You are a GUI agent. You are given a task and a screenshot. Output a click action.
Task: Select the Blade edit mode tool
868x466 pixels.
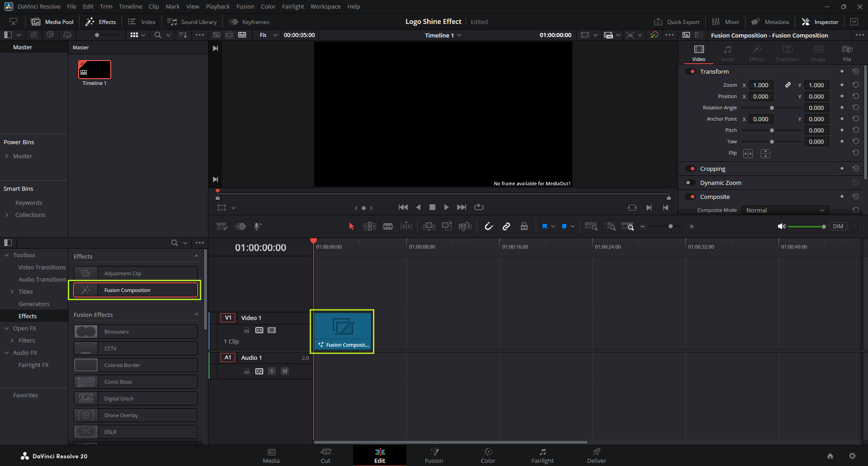(x=388, y=226)
